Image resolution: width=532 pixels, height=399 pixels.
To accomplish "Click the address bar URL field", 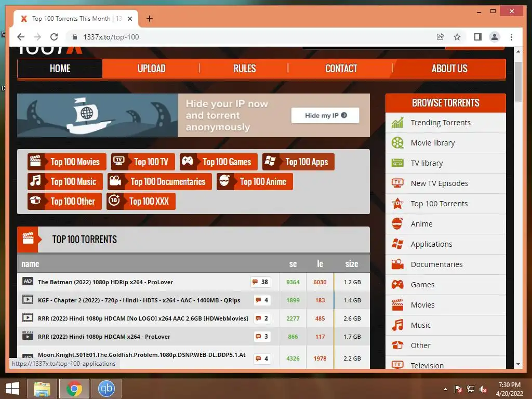I will 251,37.
